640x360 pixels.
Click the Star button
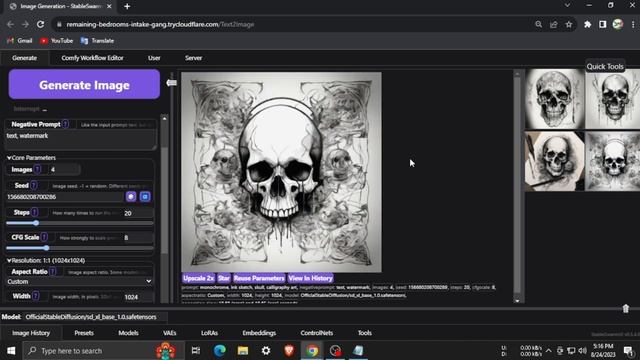tap(224, 278)
